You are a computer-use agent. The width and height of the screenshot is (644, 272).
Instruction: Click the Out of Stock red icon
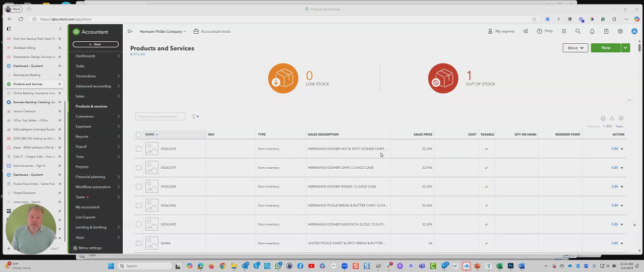[443, 78]
